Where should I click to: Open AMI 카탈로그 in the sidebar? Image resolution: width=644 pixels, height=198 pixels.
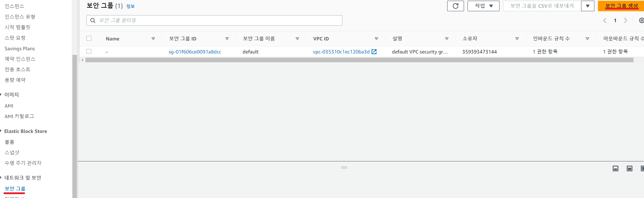tap(19, 116)
